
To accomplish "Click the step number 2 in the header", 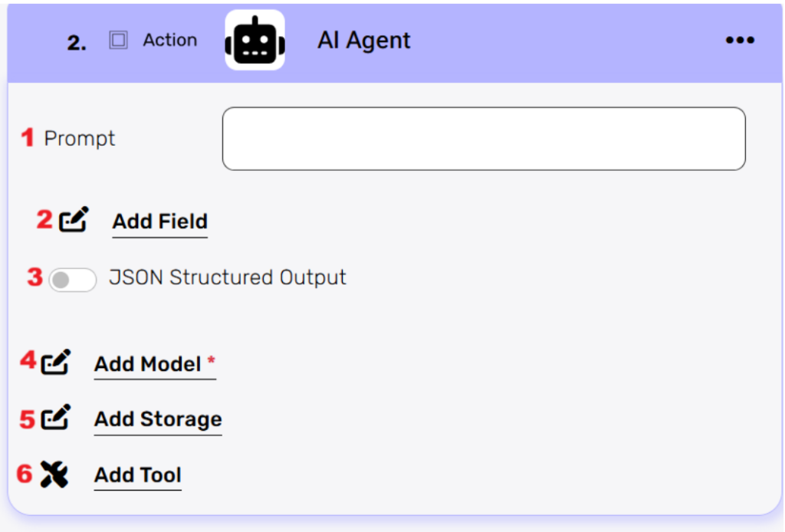I will point(77,44).
